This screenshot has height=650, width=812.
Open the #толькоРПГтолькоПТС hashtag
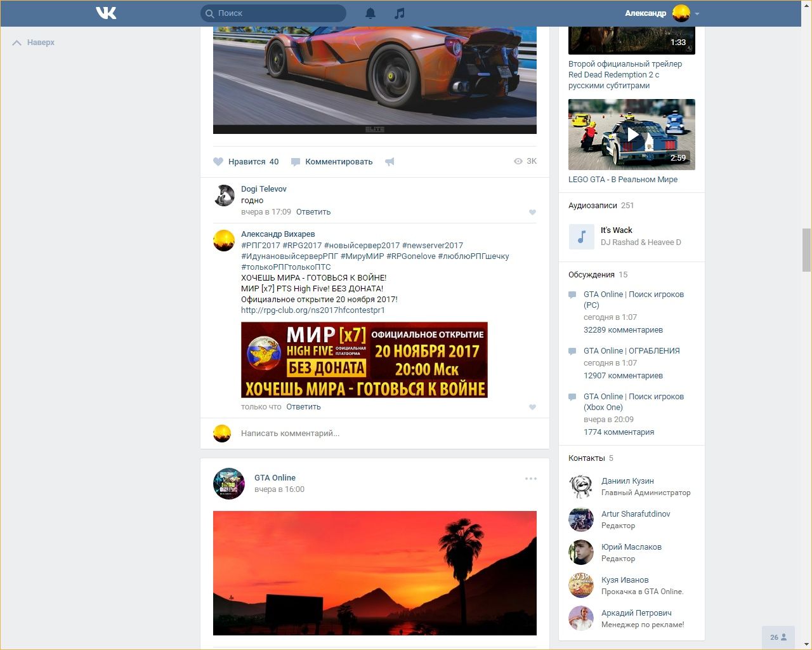[x=286, y=267]
